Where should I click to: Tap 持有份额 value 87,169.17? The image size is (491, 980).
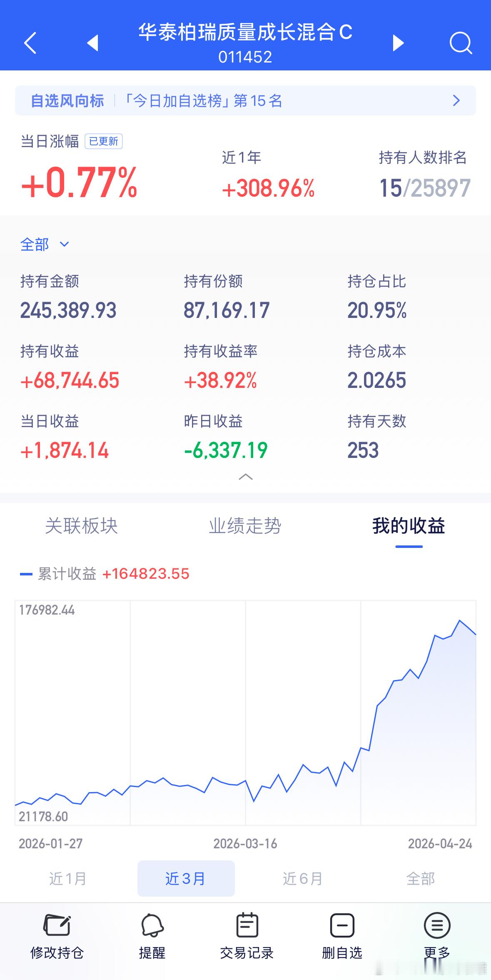click(227, 310)
